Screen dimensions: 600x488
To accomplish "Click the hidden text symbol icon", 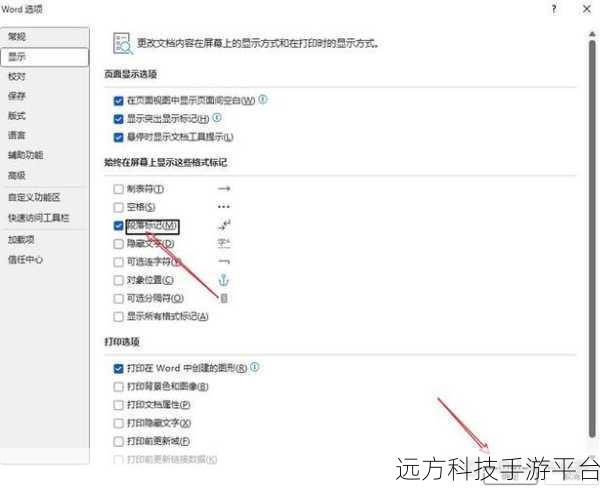I will [x=224, y=243].
